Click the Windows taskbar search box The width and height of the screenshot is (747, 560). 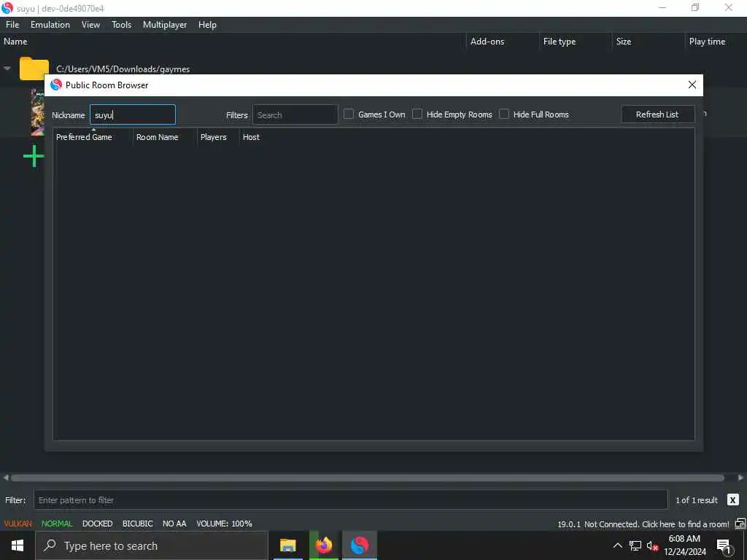(x=152, y=545)
